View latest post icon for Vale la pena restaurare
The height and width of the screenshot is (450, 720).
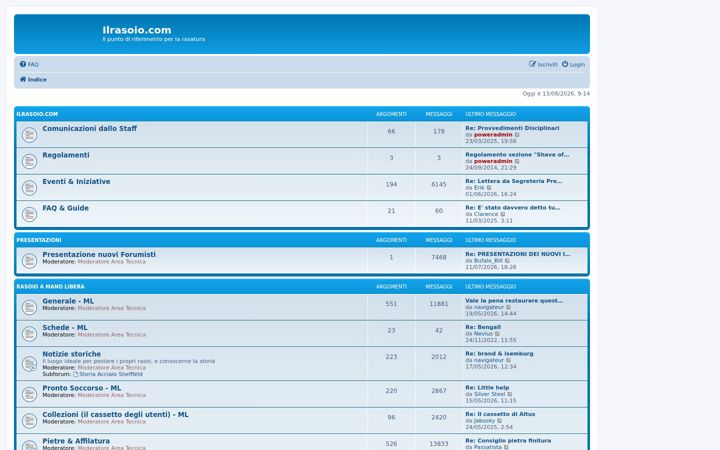pyautogui.click(x=508, y=308)
